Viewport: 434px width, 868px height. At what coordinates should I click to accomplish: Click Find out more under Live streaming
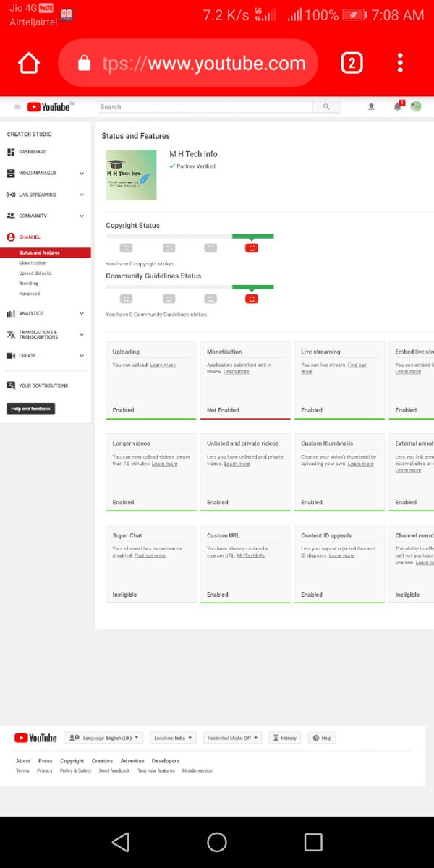coord(333,368)
